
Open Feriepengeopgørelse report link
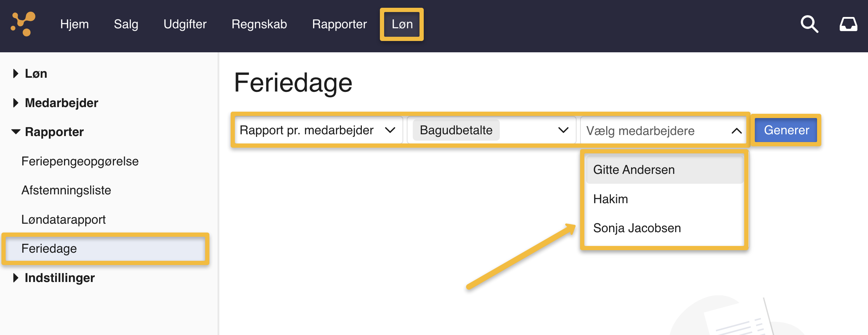[80, 161]
